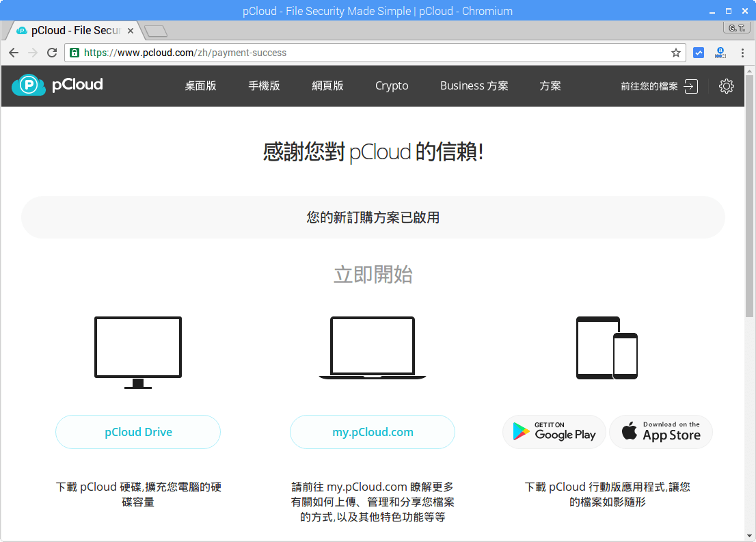The image size is (756, 542).
Task: Open the 桌面版 navigation menu
Action: [200, 86]
